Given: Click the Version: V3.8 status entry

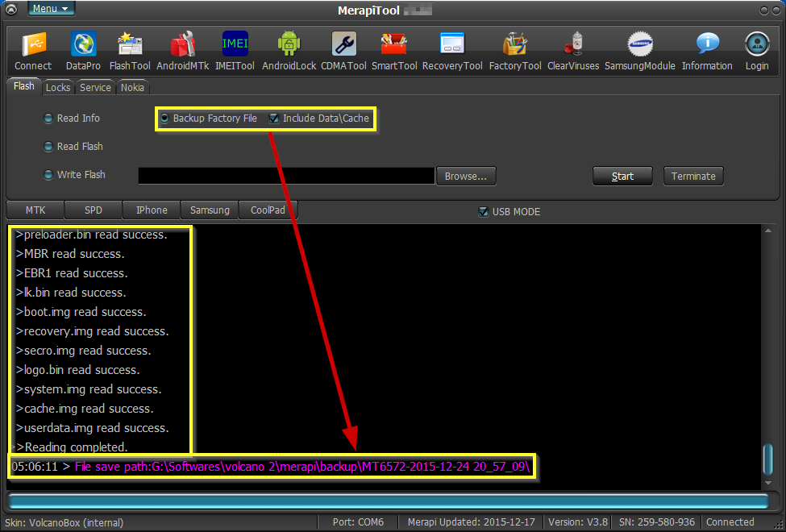Looking at the screenshot, I should click(578, 522).
